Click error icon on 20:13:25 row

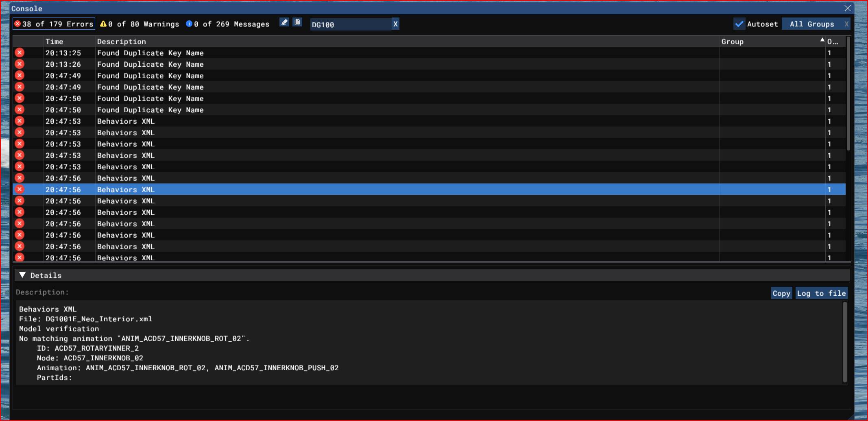point(20,53)
